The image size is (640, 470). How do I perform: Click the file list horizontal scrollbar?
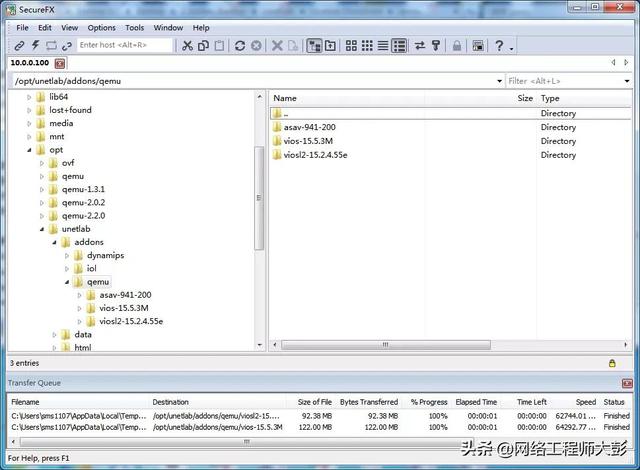point(386,345)
